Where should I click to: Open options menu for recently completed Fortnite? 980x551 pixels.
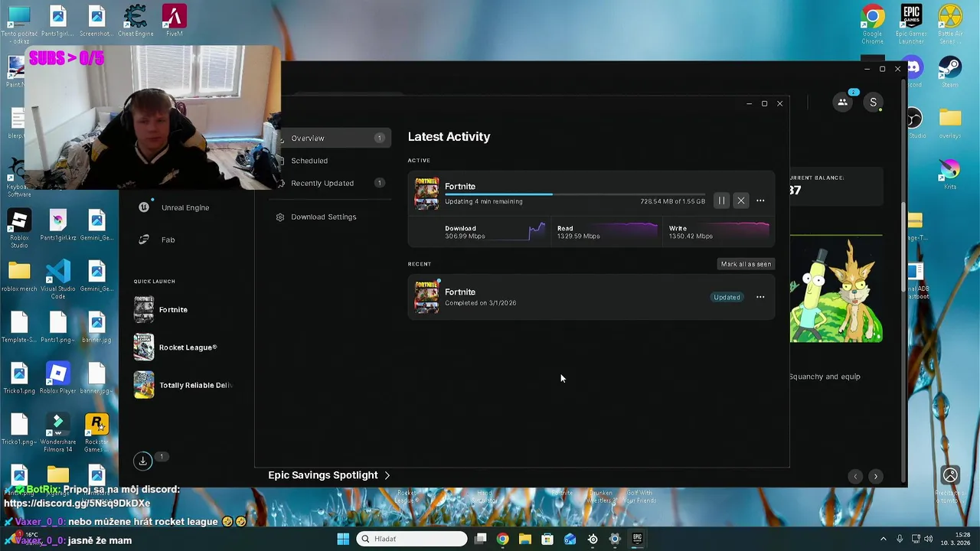coord(760,297)
